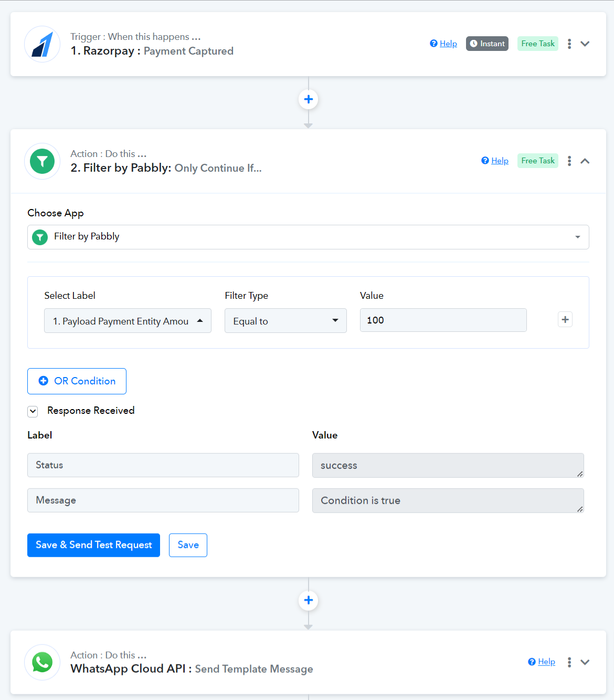
Task: Open the Filter Type 'Equal to' dropdown
Action: point(285,321)
